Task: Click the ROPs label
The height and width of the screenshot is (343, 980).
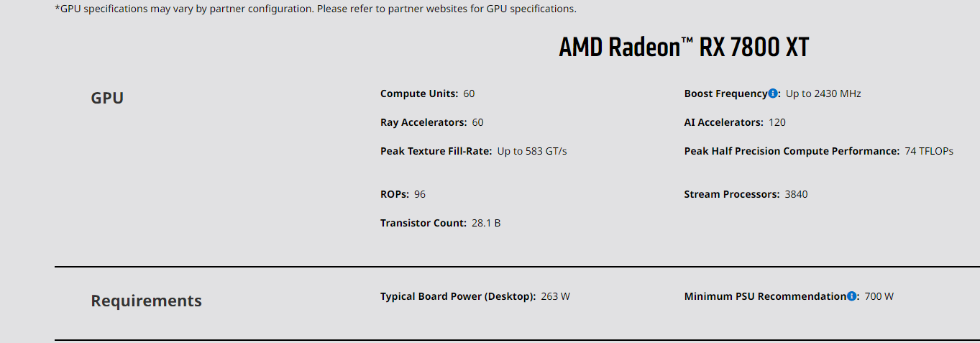Action: pos(394,194)
